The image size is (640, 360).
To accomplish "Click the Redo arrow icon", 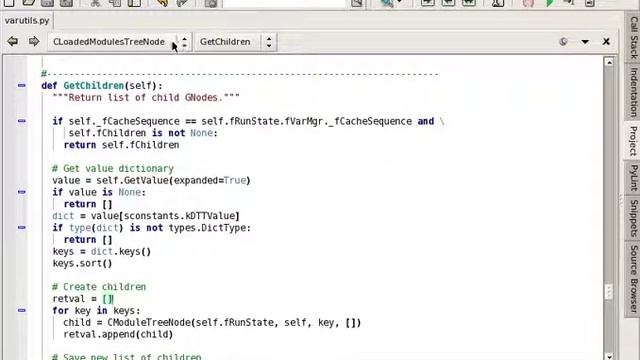I will tap(182, 3).
